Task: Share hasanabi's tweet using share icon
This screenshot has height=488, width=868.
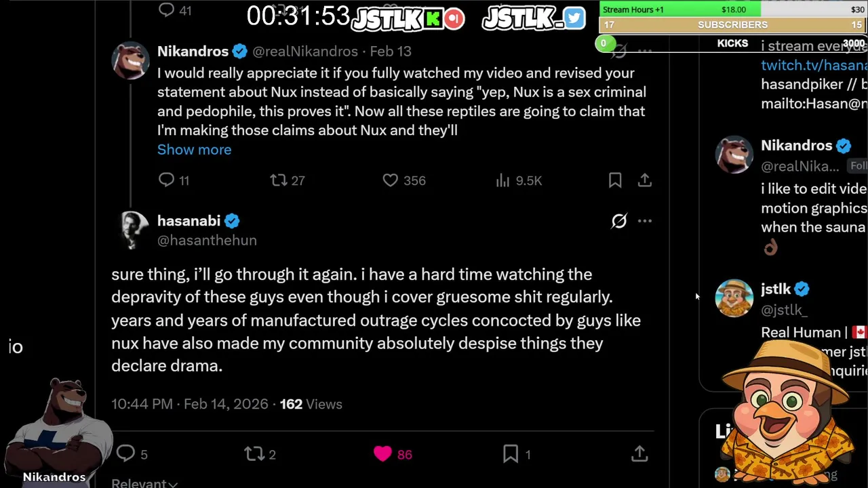Action: [x=639, y=453]
